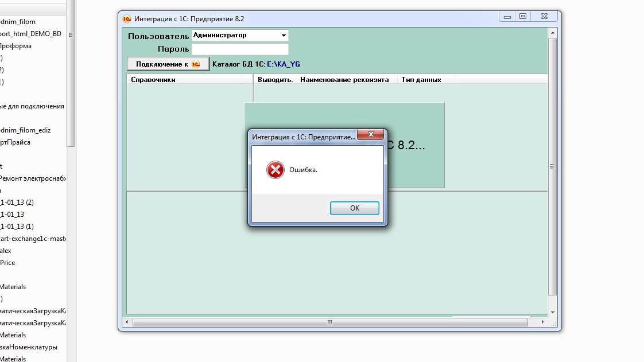The width and height of the screenshot is (644, 362).
Task: Click the horizontal scrollbar thumb
Action: (330, 322)
